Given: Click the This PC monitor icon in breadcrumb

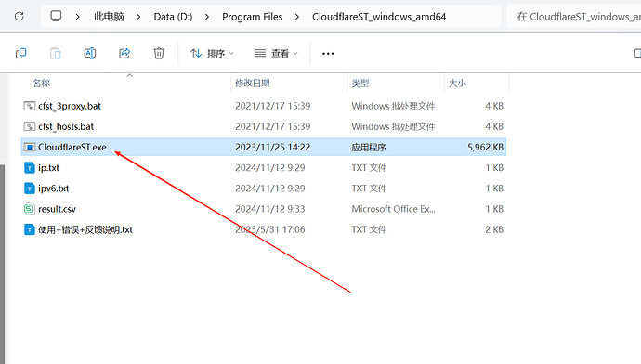Looking at the screenshot, I should pos(56,17).
